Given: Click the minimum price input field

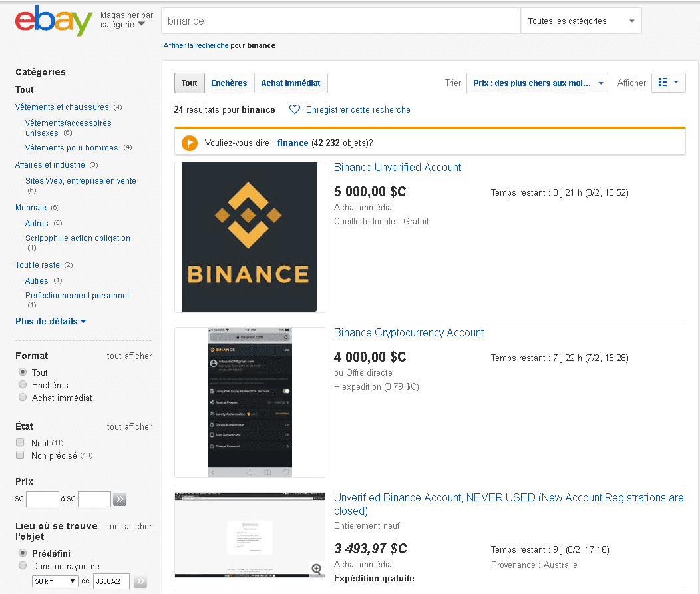Looking at the screenshot, I should pos(43,499).
